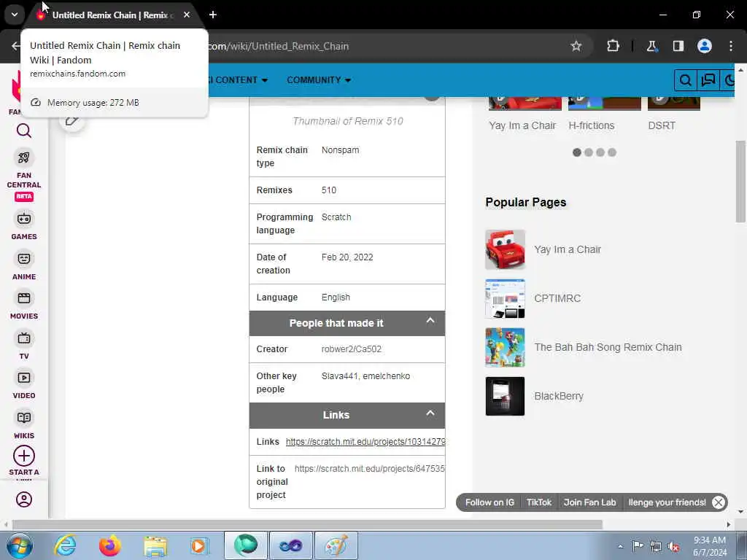This screenshot has height=560, width=747.
Task: Expand the Community dropdown menu
Action: [319, 80]
